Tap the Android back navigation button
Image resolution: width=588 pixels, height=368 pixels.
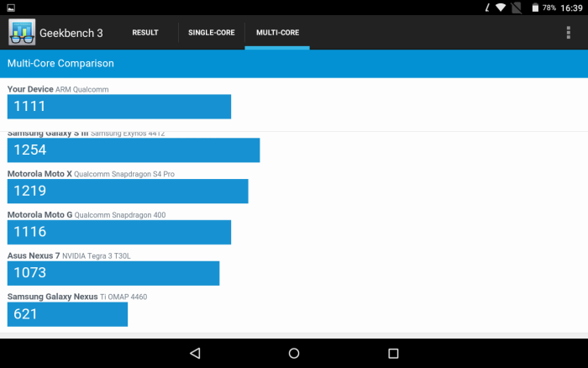pos(195,353)
